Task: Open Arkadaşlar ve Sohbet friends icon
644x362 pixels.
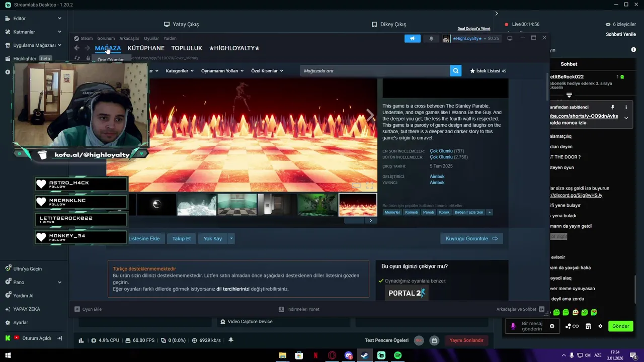Action: tap(541, 309)
